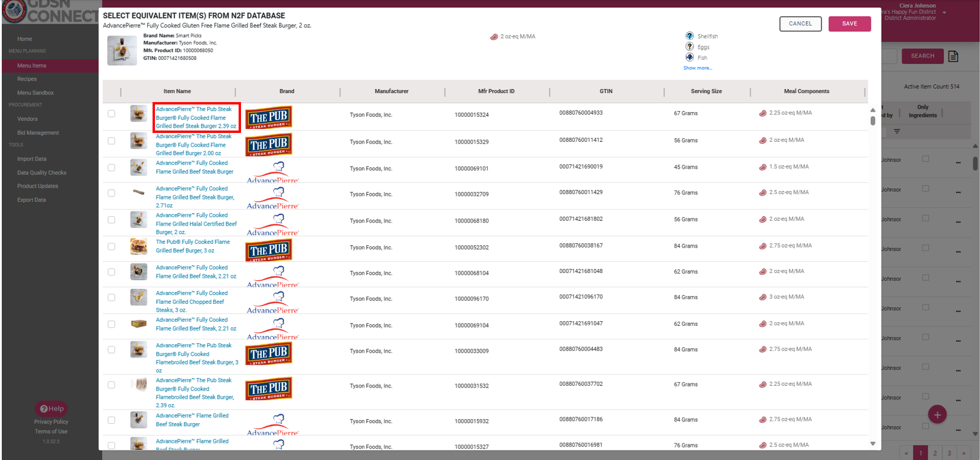Click the Shellfish allergen icon
The image size is (980, 460).
690,36
